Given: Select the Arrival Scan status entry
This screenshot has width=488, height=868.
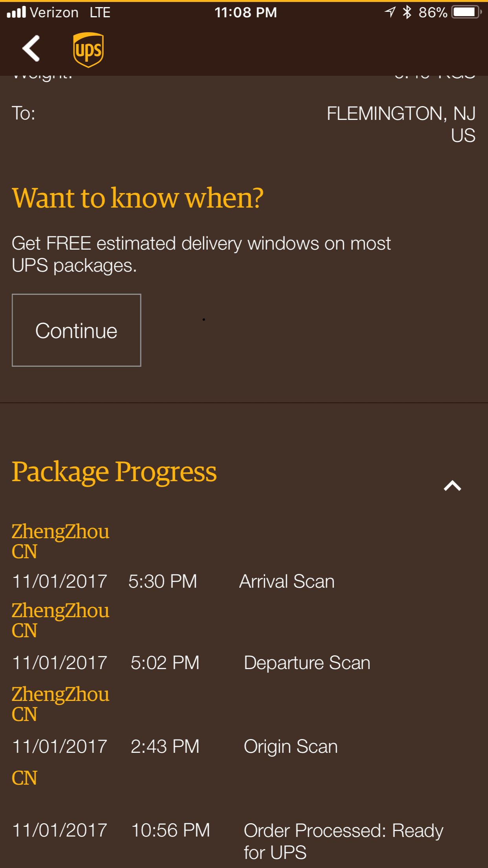Looking at the screenshot, I should 287,581.
